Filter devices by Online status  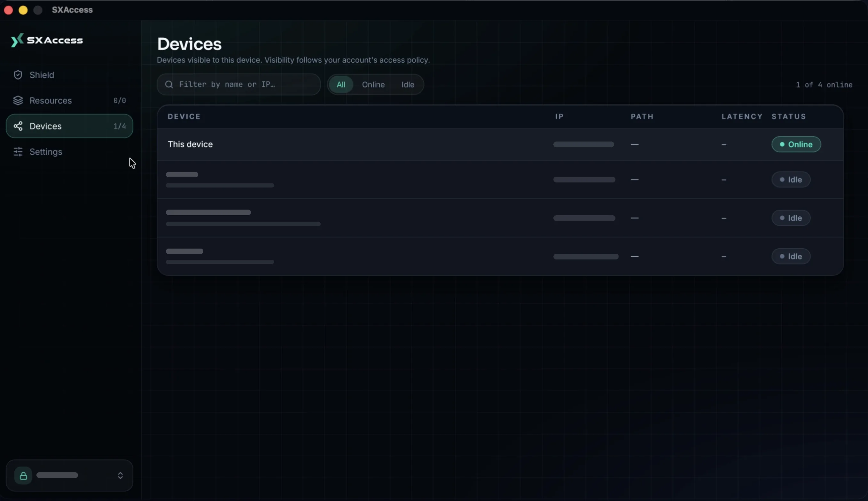pos(373,85)
